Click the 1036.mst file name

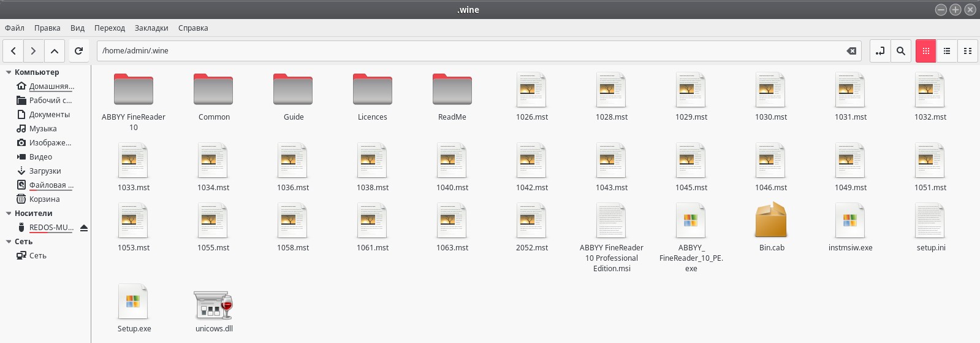tap(293, 188)
